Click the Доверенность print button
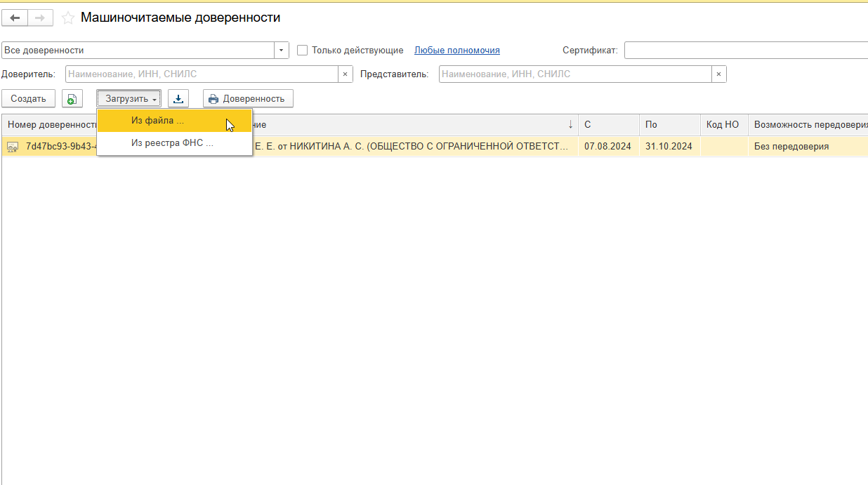This screenshot has width=868, height=485. coord(248,99)
